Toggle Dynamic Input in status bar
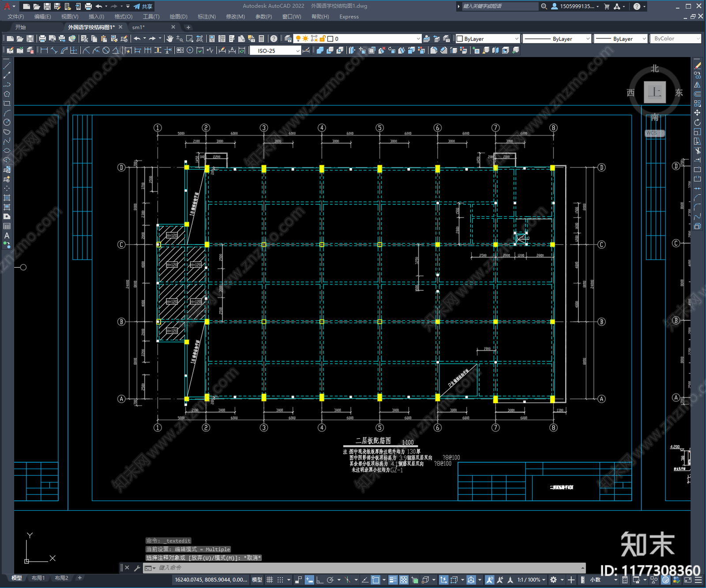 coord(309,580)
